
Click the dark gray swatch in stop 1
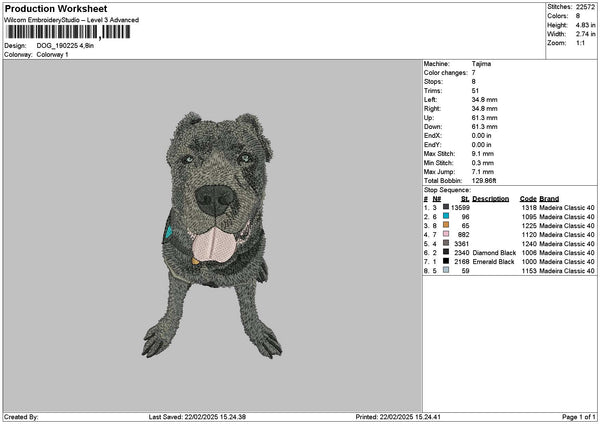click(x=446, y=206)
